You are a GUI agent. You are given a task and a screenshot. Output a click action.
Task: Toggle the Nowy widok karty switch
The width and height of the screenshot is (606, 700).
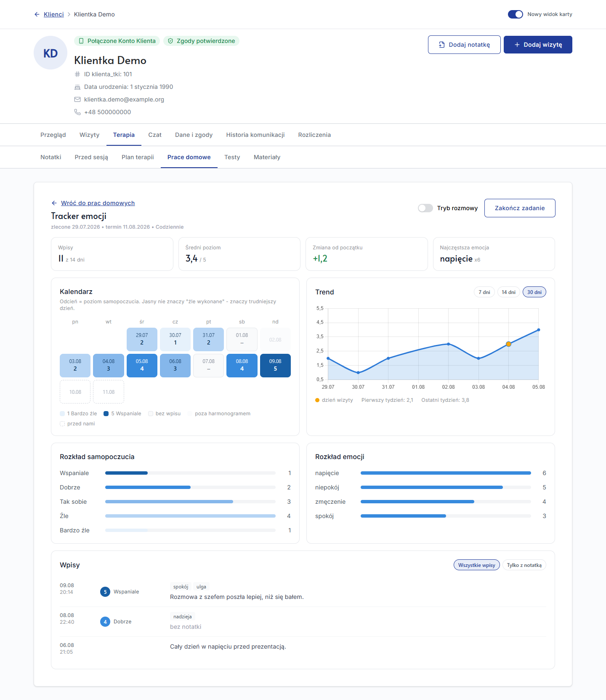click(x=516, y=14)
